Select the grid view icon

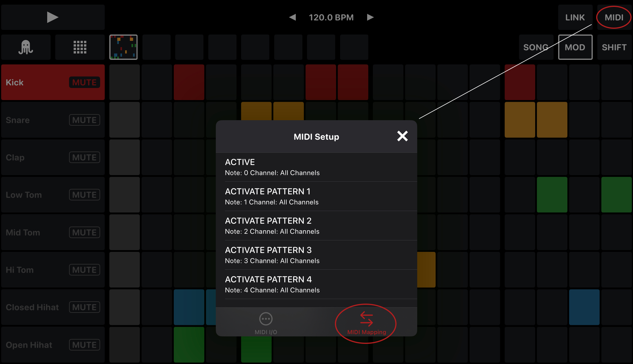coord(80,47)
